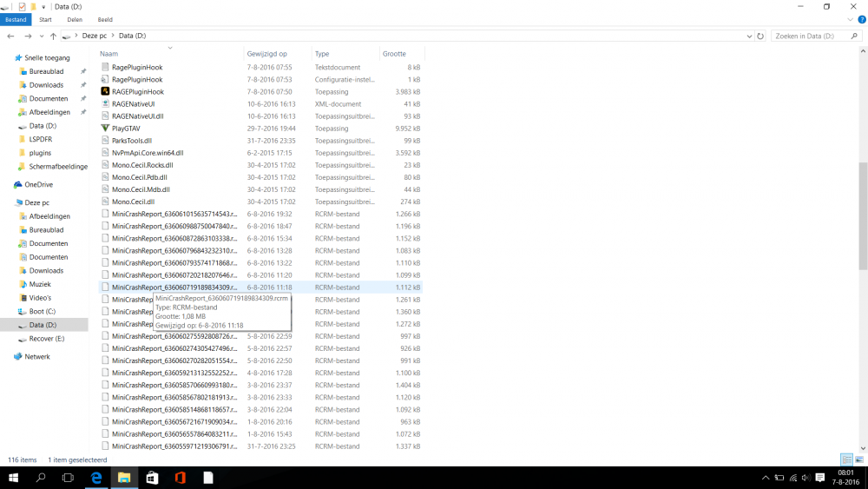Select OneDrive in navigation pane
This screenshot has width=868, height=489.
tap(39, 184)
